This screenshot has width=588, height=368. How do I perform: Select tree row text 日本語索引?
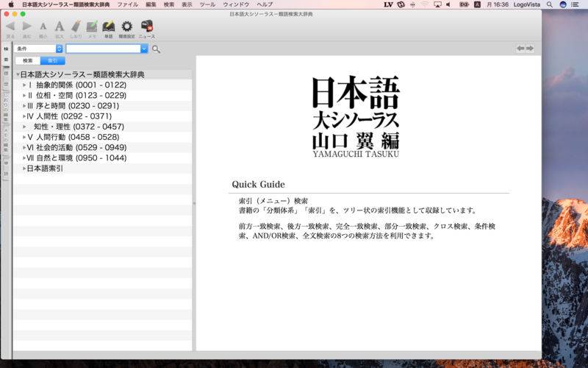[45, 169]
